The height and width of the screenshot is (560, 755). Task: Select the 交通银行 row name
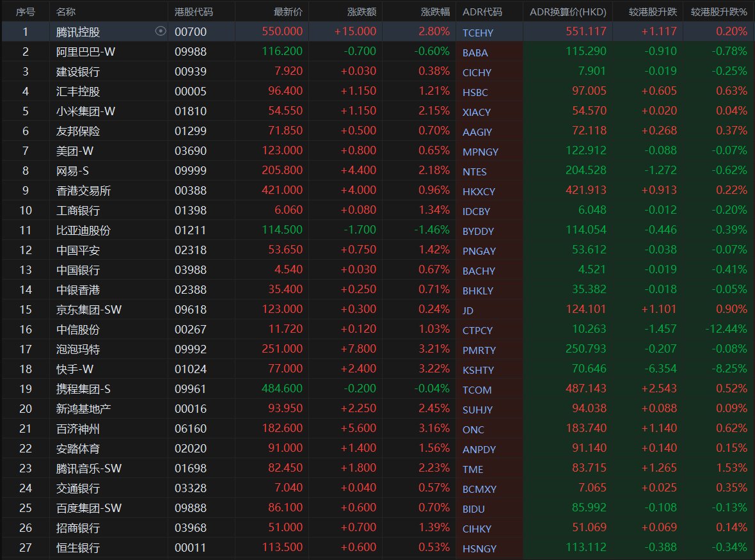78,488
